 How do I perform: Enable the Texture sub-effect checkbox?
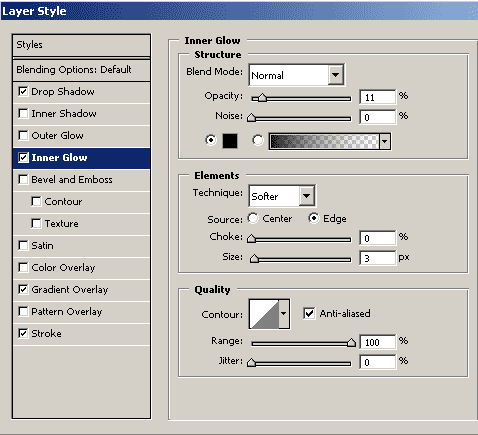36,223
